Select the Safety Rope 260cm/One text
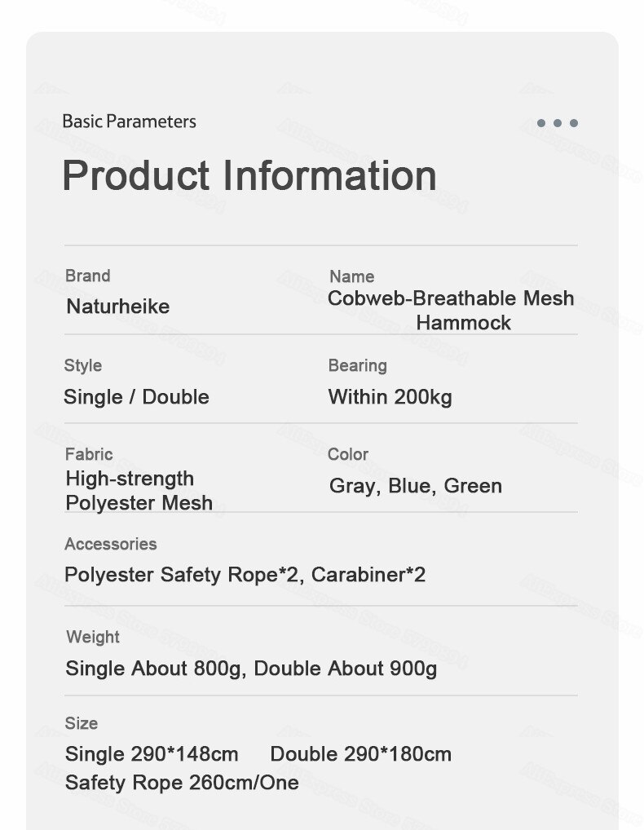 182,783
